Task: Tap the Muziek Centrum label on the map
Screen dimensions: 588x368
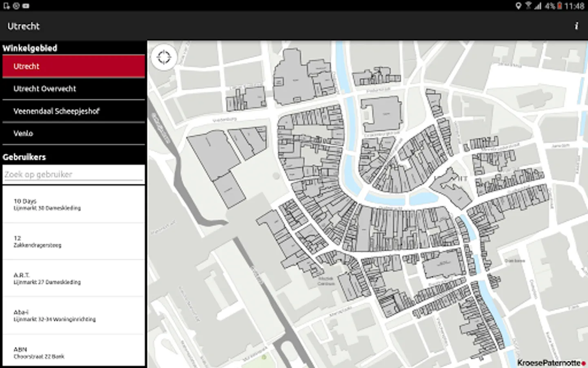Action: tap(326, 281)
